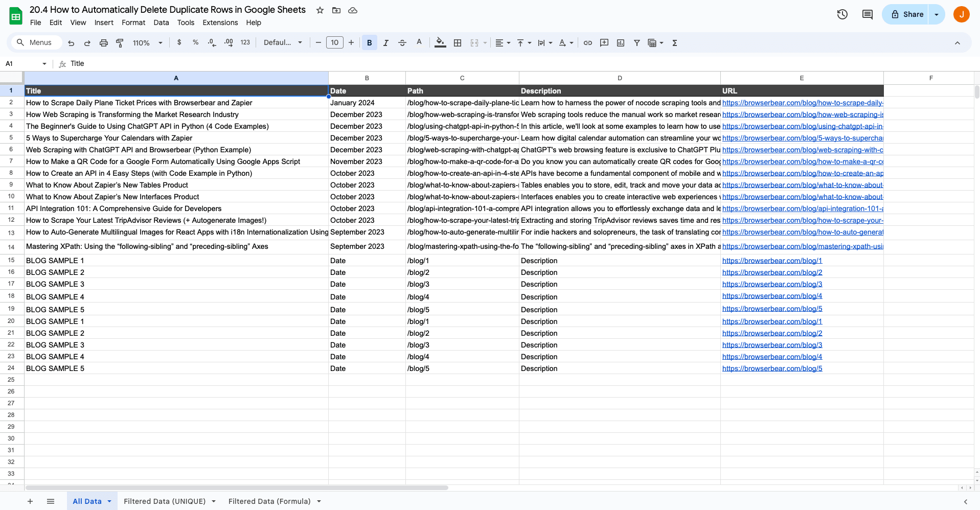Open the browserbear.com/blog/1 link in row 15
This screenshot has width=980, height=510.
772,261
